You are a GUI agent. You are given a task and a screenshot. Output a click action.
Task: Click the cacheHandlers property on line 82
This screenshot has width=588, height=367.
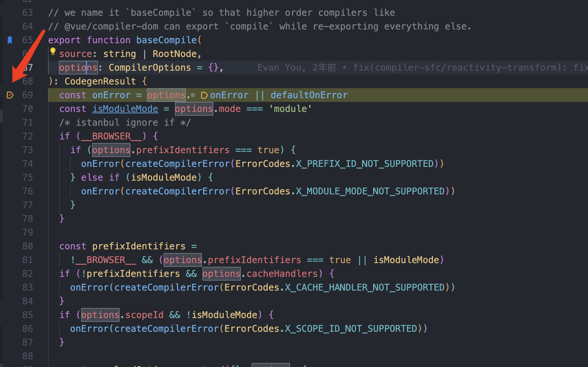(x=282, y=274)
